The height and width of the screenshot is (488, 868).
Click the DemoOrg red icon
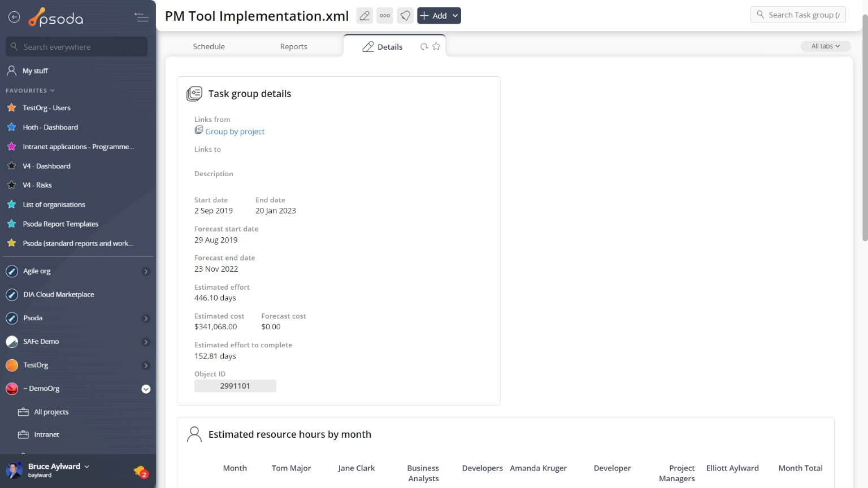click(x=12, y=389)
